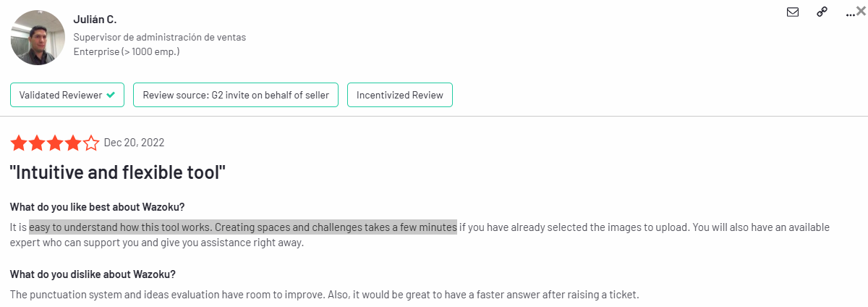Click the envelope email icon
The width and height of the screenshot is (868, 307).
tap(793, 12)
